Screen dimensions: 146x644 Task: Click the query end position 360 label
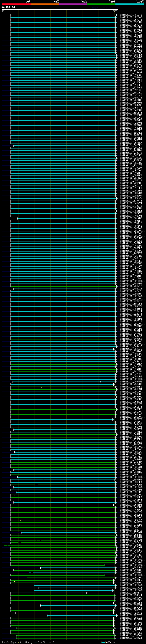click(x=115, y=11)
